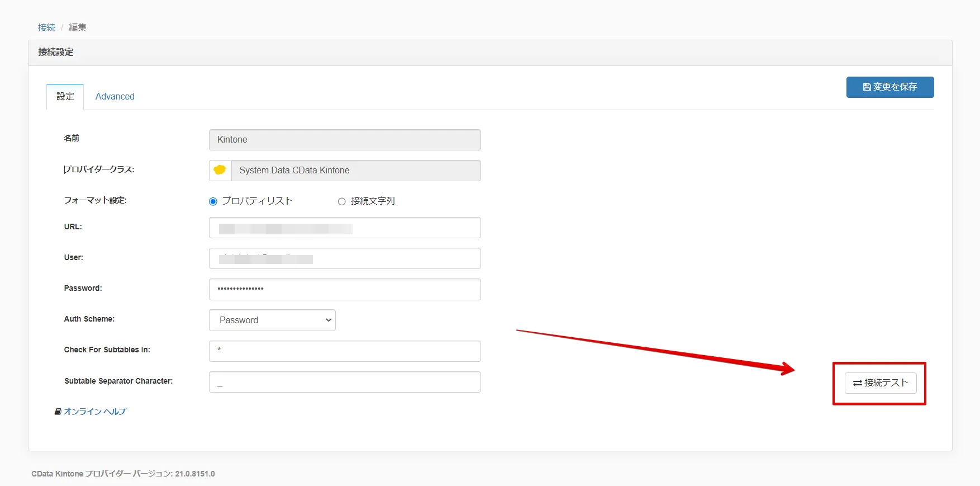Focus the Subtable Separator Character field

point(345,382)
